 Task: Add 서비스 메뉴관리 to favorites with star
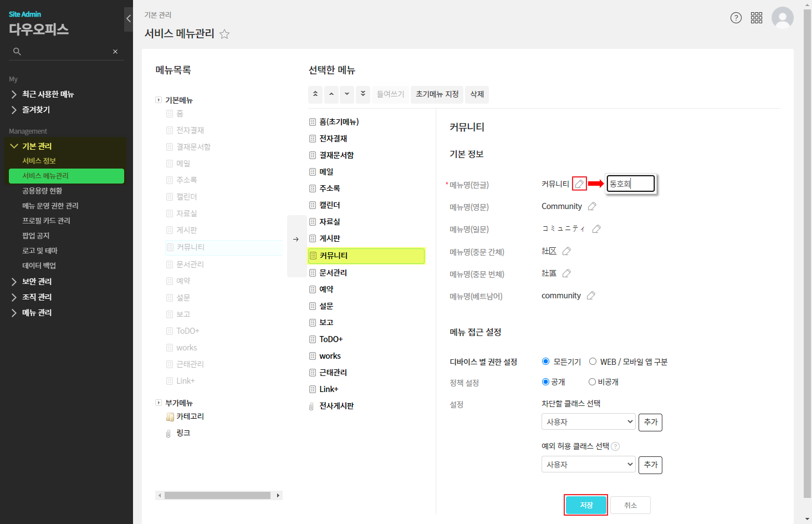(224, 34)
